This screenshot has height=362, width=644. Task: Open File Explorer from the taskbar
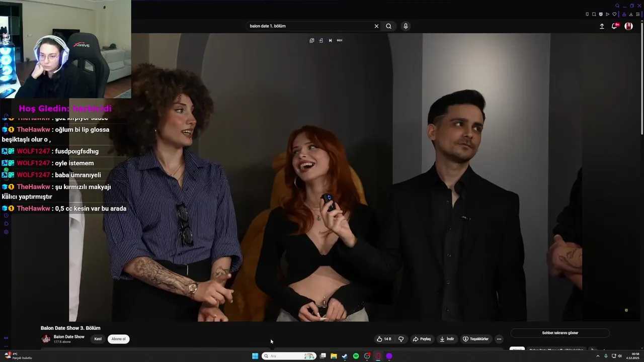[x=334, y=356]
